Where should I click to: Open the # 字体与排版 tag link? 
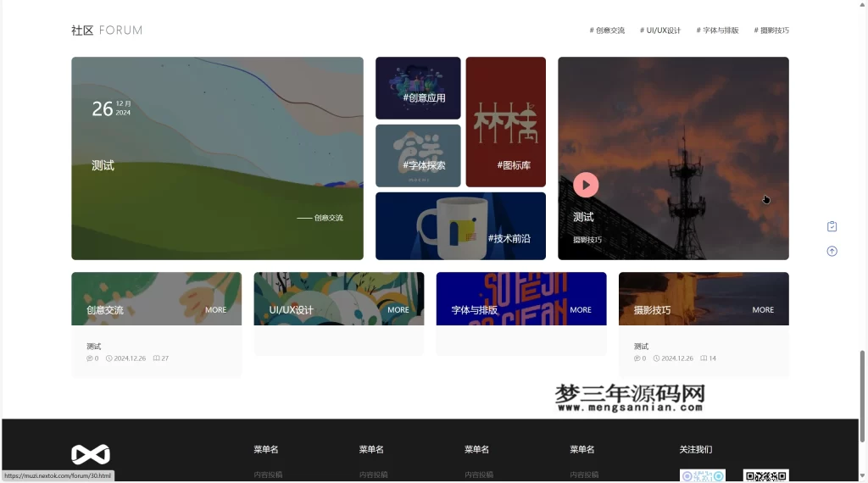click(717, 31)
